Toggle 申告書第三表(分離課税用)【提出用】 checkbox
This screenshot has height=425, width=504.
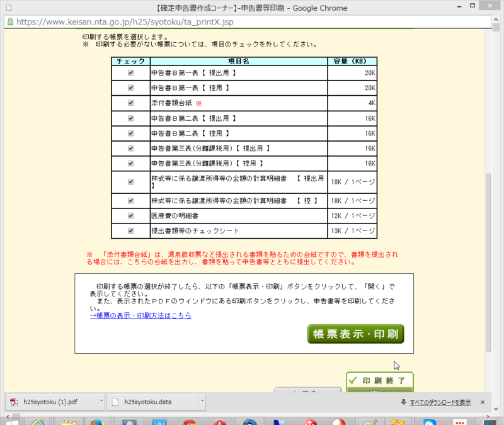pos(130,148)
